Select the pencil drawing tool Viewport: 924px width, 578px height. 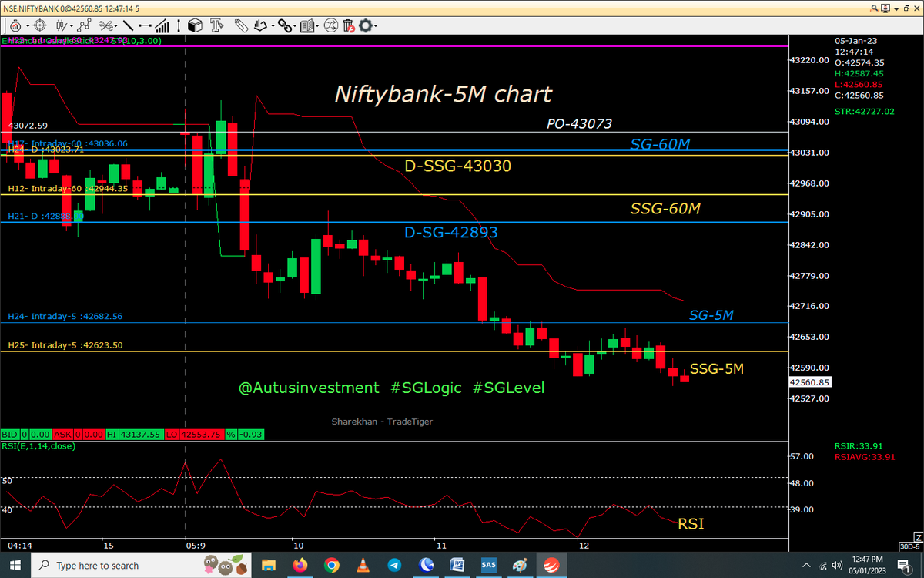pyautogui.click(x=243, y=25)
